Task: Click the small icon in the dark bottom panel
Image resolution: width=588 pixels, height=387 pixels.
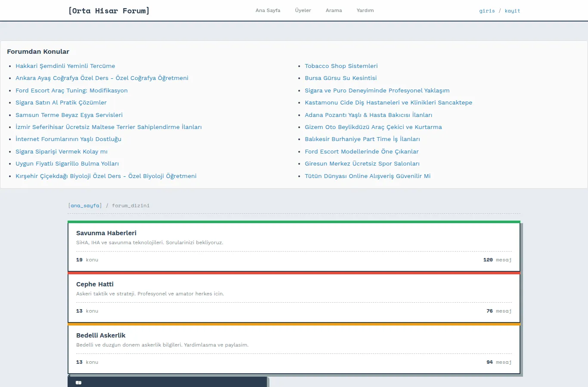Action: click(78, 383)
